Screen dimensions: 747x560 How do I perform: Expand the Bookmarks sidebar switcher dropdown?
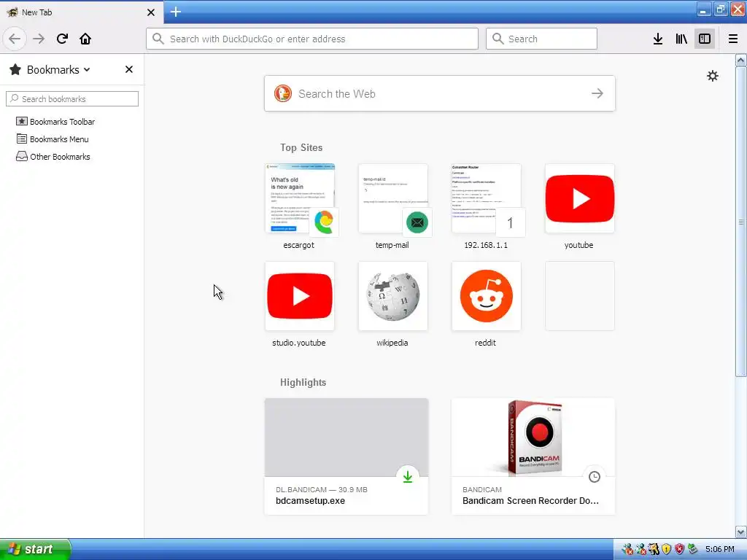pos(87,69)
